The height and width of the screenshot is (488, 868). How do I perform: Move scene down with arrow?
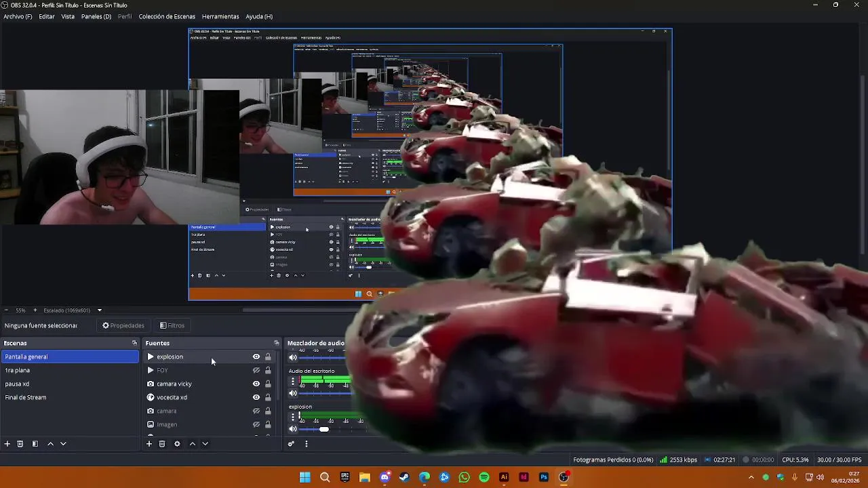click(x=63, y=444)
